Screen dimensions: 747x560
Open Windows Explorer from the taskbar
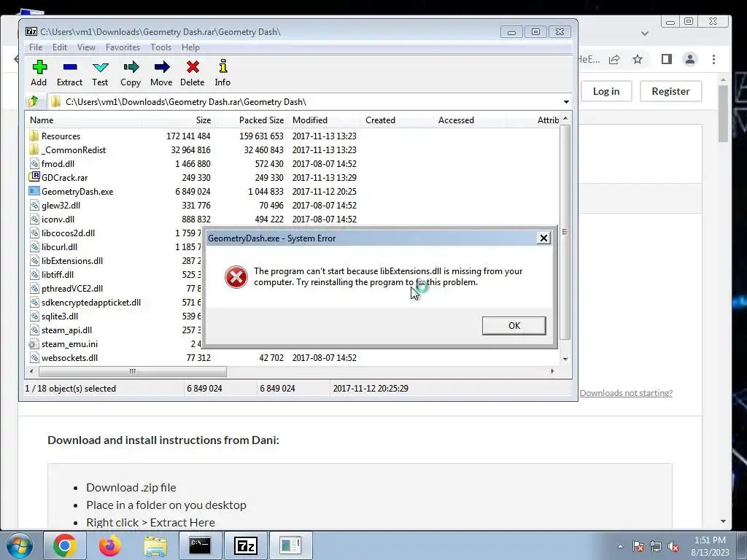click(155, 546)
